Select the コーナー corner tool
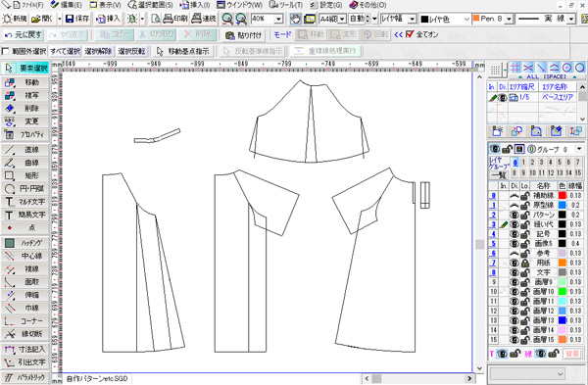 (x=25, y=321)
